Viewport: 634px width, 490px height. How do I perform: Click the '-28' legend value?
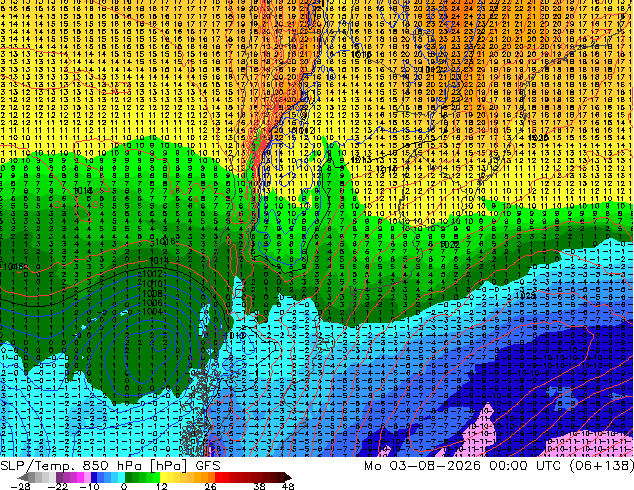click(19, 486)
